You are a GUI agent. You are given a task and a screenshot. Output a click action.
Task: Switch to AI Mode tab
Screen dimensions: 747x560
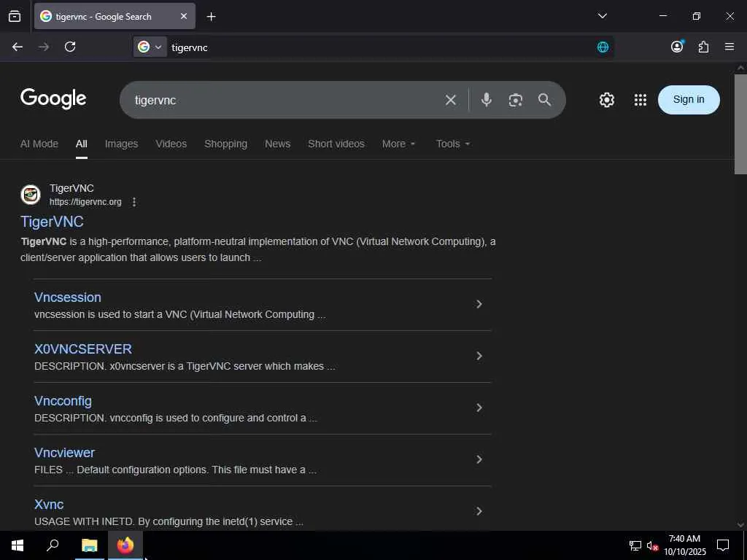(x=39, y=144)
